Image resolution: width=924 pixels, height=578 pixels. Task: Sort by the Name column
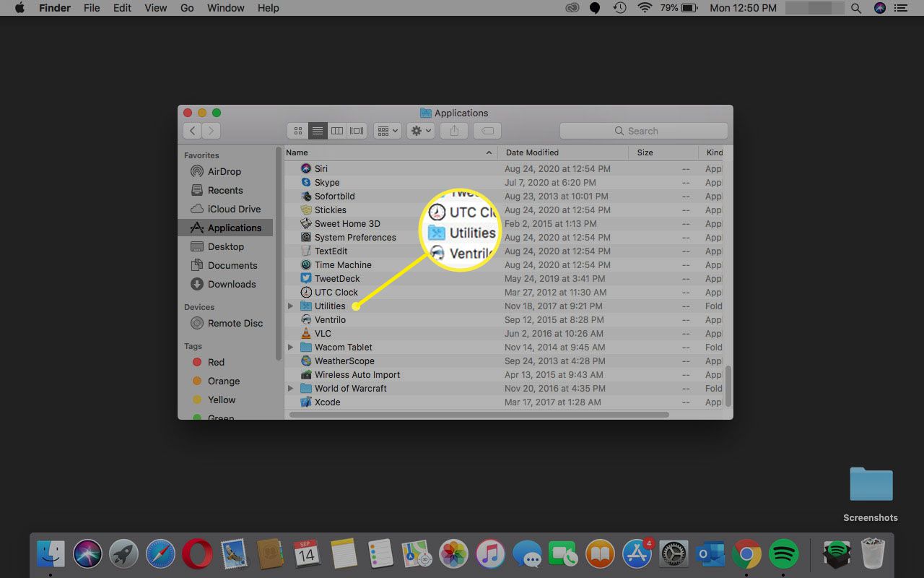click(389, 152)
